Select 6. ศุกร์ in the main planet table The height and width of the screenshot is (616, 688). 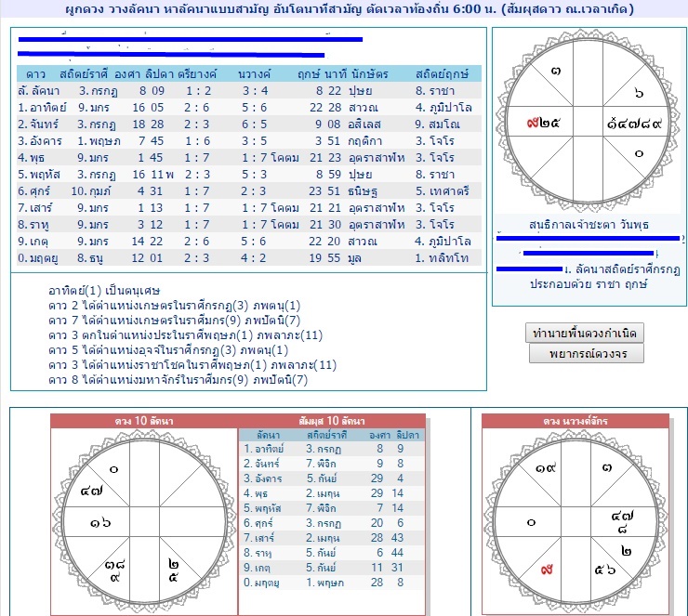tap(34, 191)
